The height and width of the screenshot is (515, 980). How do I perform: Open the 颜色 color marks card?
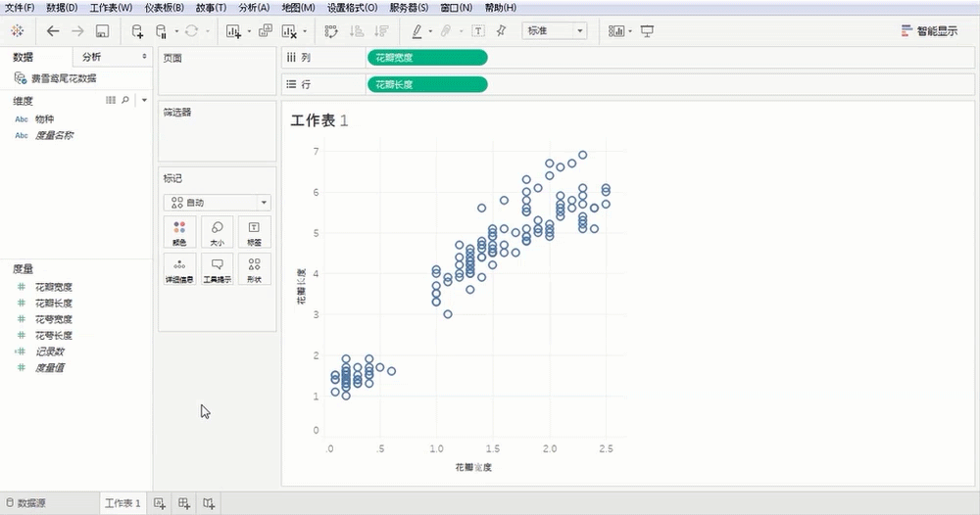[x=179, y=232]
